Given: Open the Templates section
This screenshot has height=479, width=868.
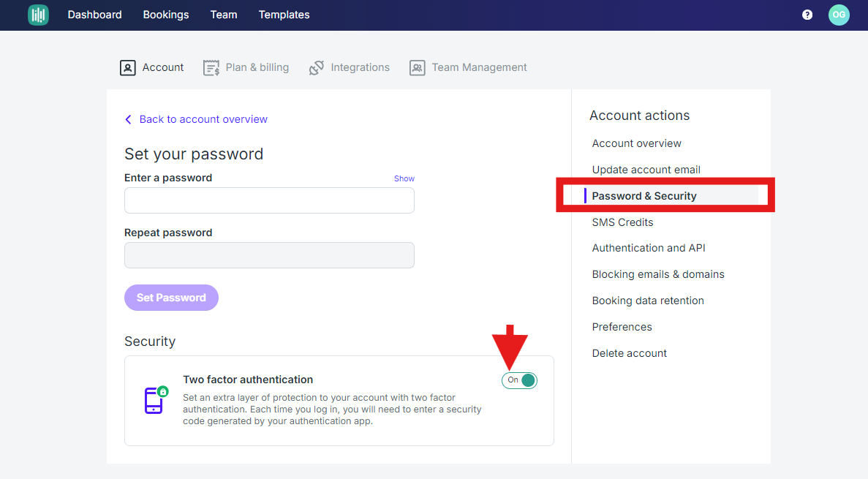Looking at the screenshot, I should (x=284, y=15).
